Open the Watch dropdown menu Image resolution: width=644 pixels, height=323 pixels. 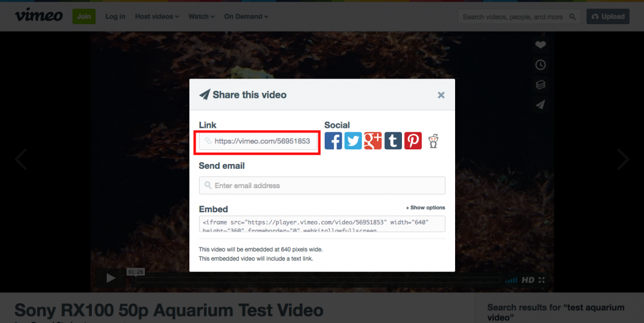201,17
